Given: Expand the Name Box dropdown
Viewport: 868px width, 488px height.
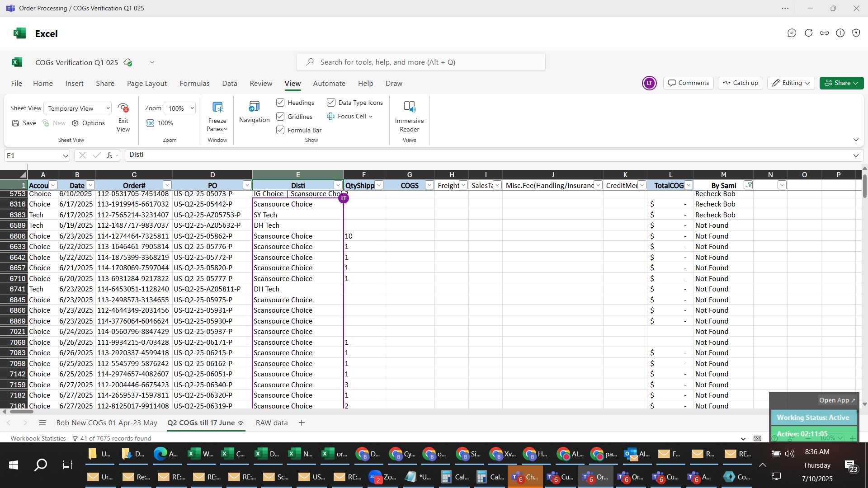Looking at the screenshot, I should (66, 156).
